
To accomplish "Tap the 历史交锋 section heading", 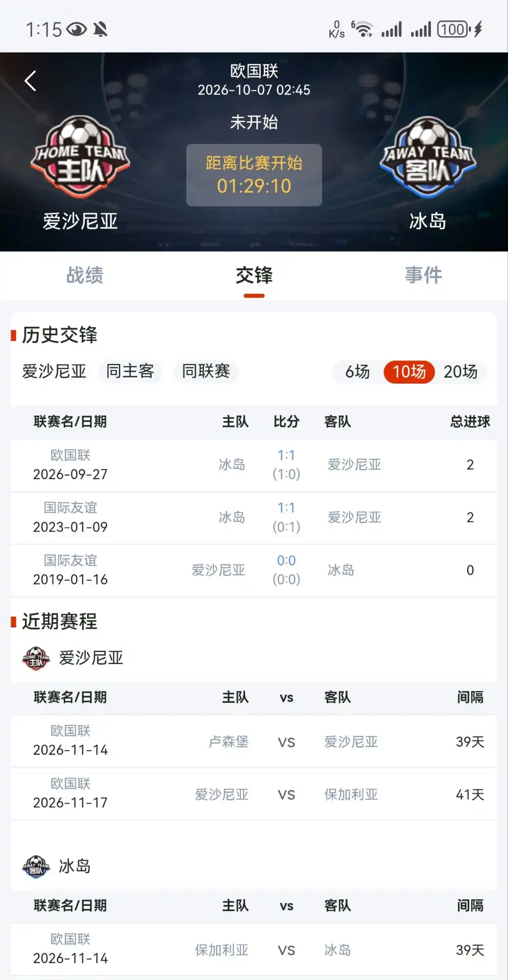I will click(60, 335).
